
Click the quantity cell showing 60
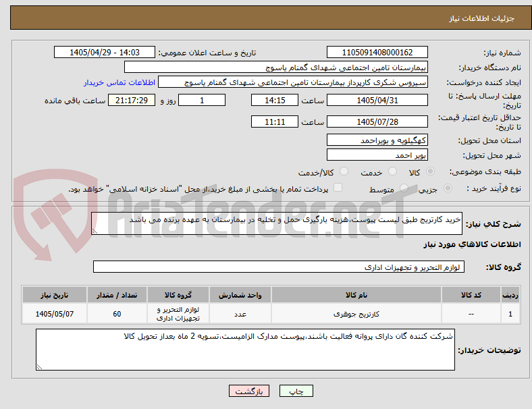117,314
